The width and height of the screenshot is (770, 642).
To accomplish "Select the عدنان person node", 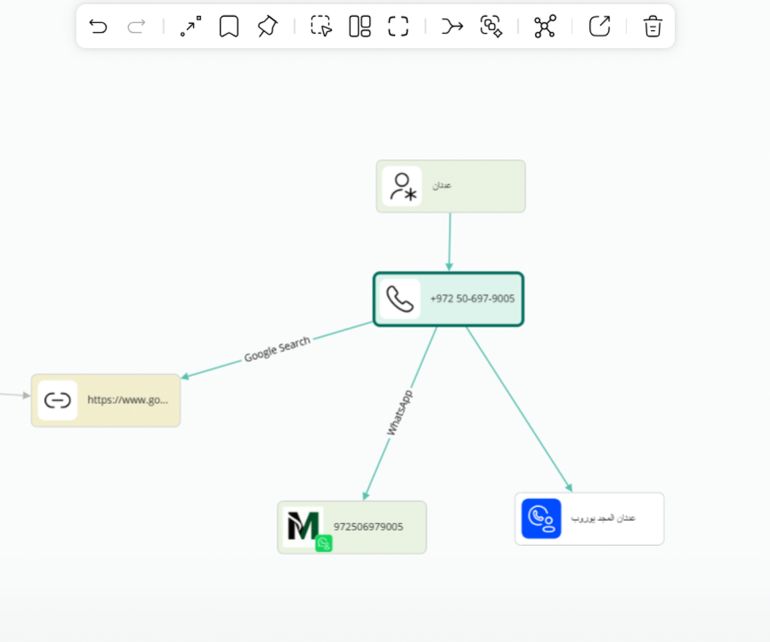I will tap(450, 186).
